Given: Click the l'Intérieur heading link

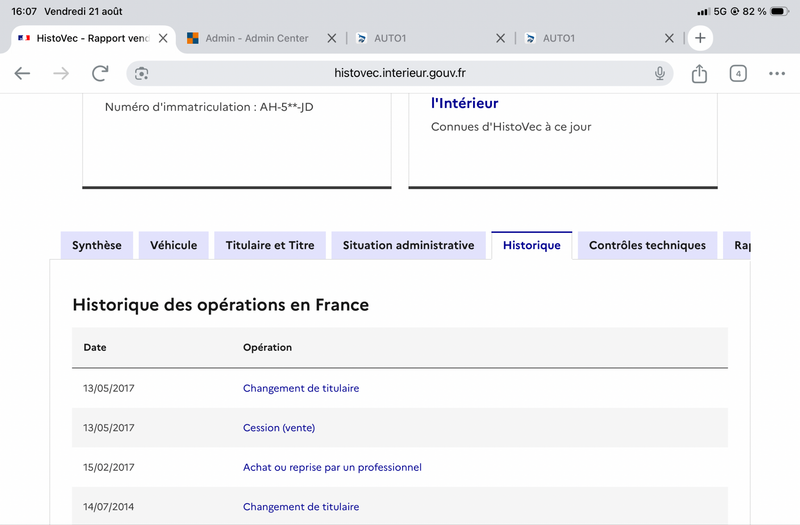Looking at the screenshot, I should tap(464, 104).
